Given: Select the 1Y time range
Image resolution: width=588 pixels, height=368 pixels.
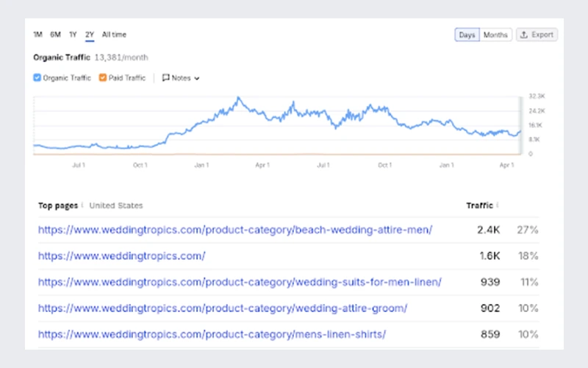Looking at the screenshot, I should pyautogui.click(x=73, y=35).
